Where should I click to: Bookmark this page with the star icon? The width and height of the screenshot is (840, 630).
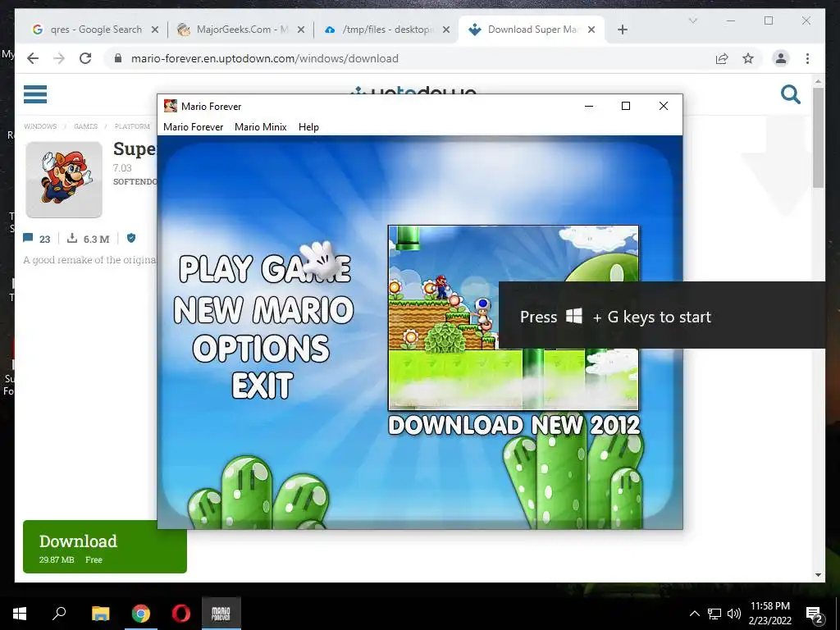(748, 58)
